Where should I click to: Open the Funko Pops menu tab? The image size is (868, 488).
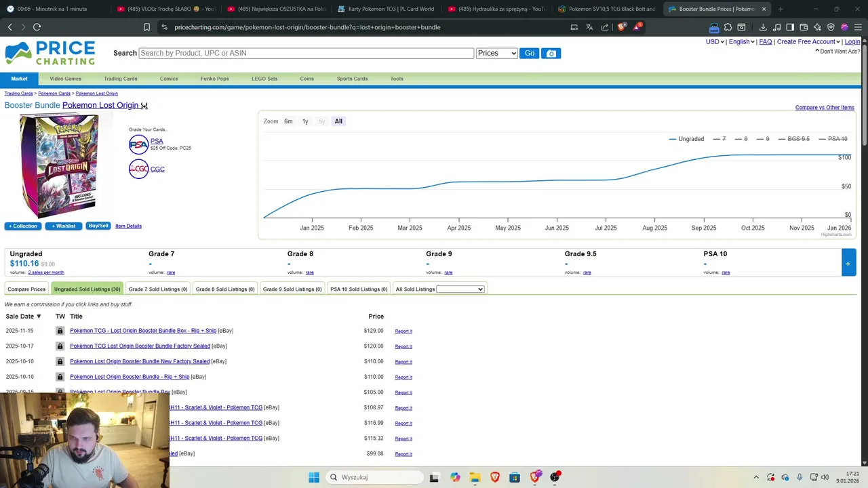[214, 79]
